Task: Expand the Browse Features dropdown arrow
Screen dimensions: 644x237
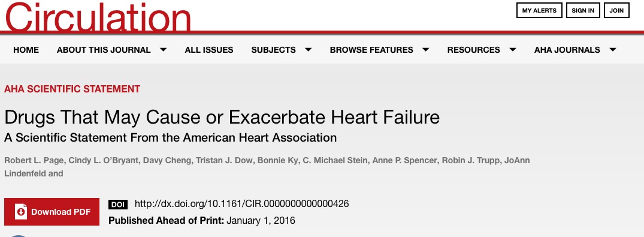Action: click(x=425, y=50)
